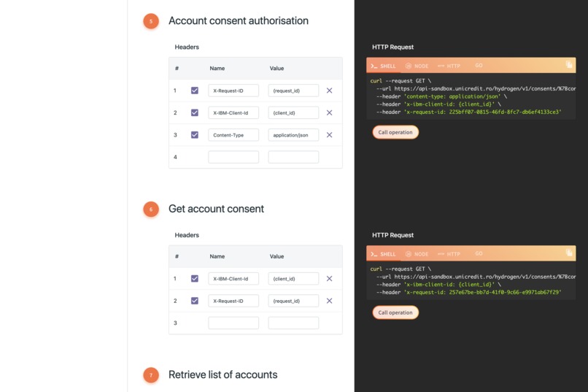Select GO tab in Account consent authorisation request
The image size is (588, 392).
click(x=479, y=65)
